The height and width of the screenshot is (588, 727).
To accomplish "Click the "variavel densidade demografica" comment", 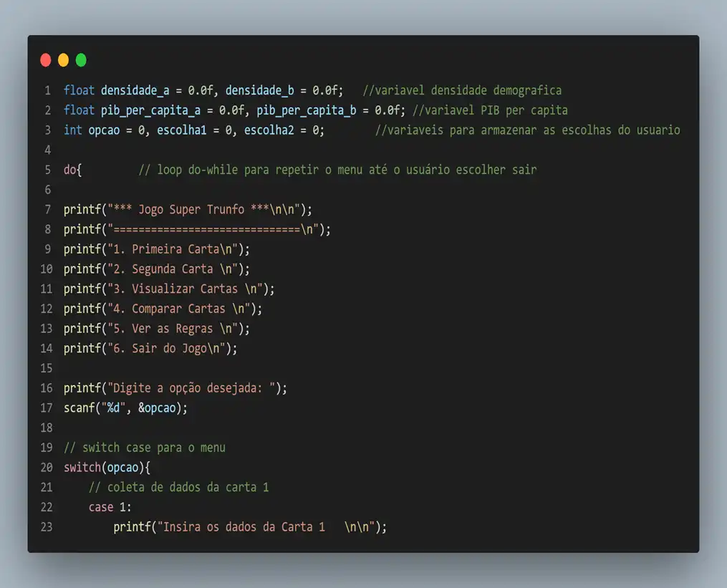I will point(462,91).
